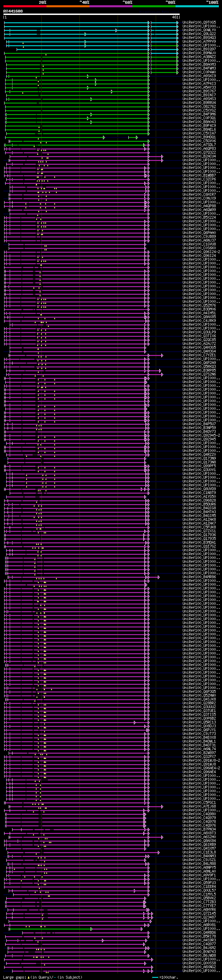222x980 pixels.
Task: Select the UniRef100_A3BNZ2 label
Action: point(199,57)
